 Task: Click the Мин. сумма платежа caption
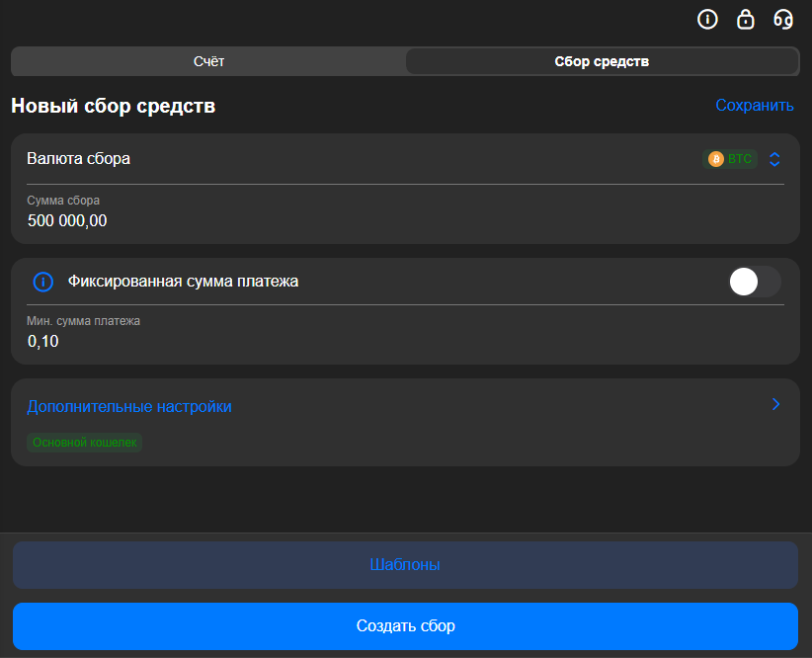click(83, 321)
